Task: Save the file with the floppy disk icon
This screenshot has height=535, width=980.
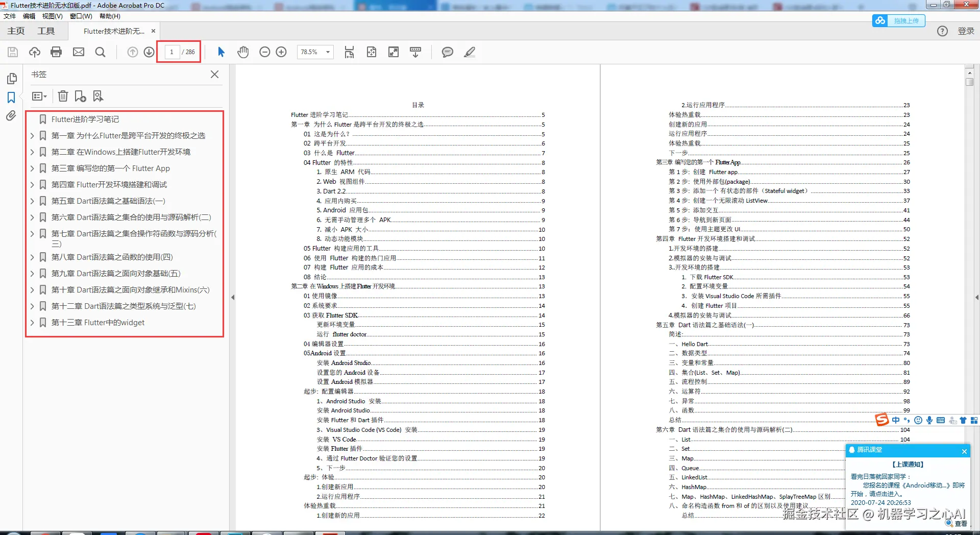Action: click(x=13, y=52)
